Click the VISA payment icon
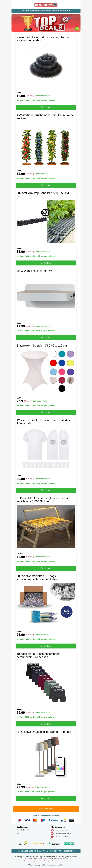92x868 pixels. tap(27, 820)
